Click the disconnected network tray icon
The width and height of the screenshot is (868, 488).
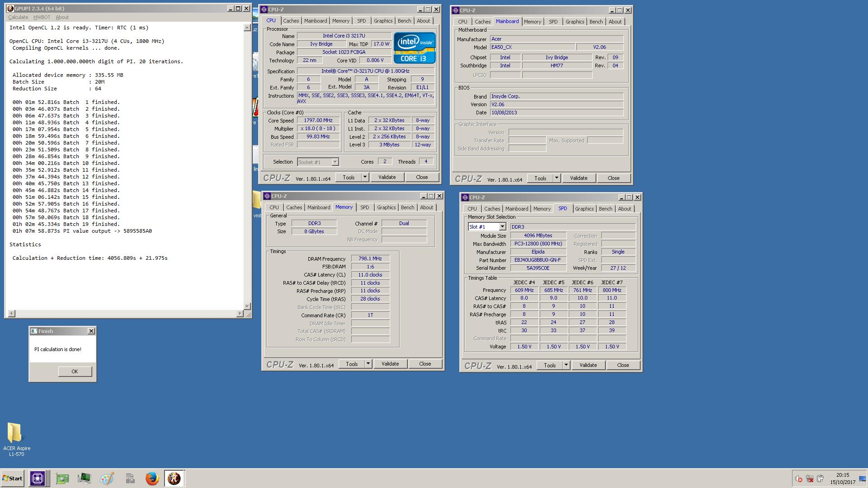pos(810,479)
